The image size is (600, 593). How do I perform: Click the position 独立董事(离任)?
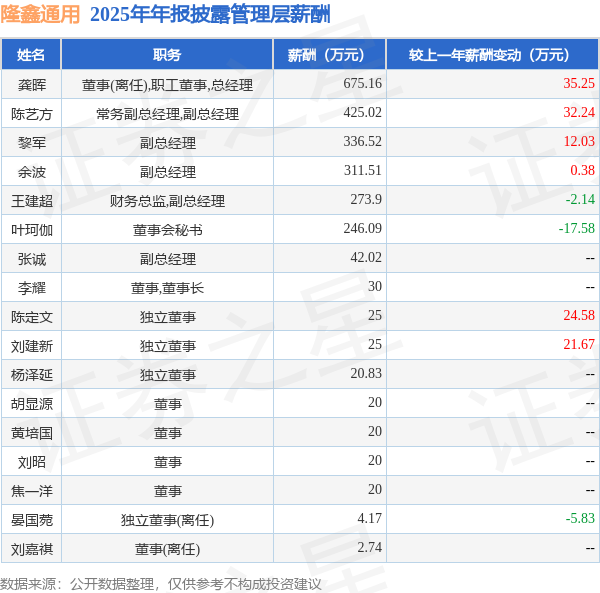pyautogui.click(x=167, y=520)
